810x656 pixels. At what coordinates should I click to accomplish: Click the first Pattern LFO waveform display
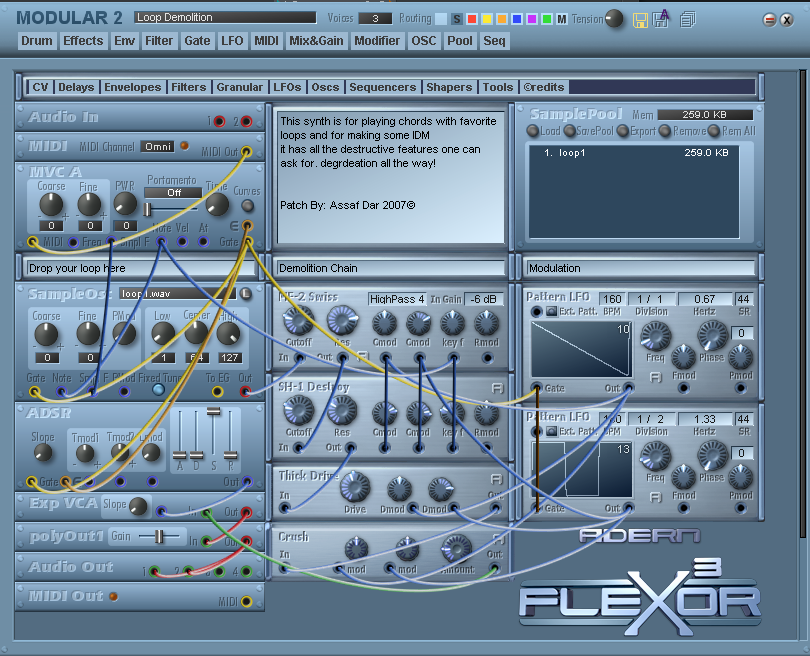581,349
